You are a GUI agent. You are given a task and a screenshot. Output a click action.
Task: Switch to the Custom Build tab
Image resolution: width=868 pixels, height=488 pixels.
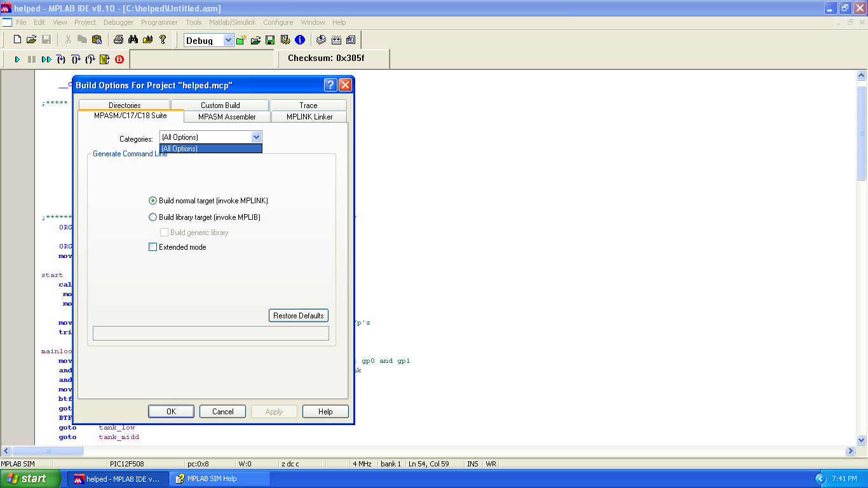point(220,105)
